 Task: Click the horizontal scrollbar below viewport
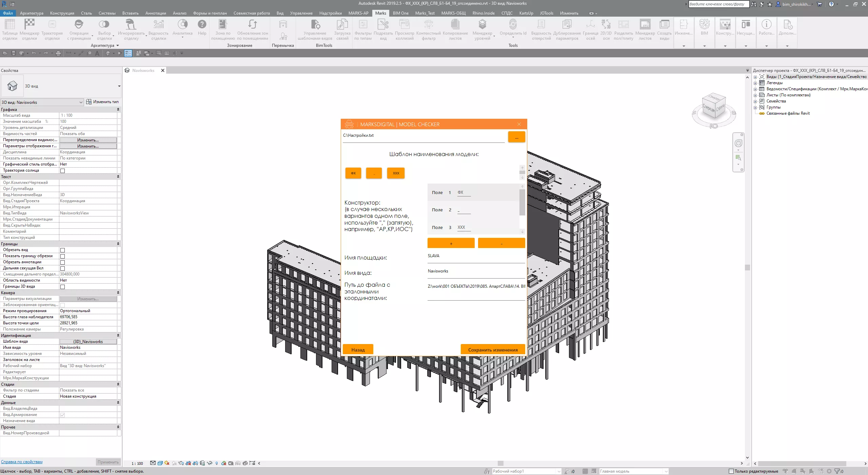(500, 463)
